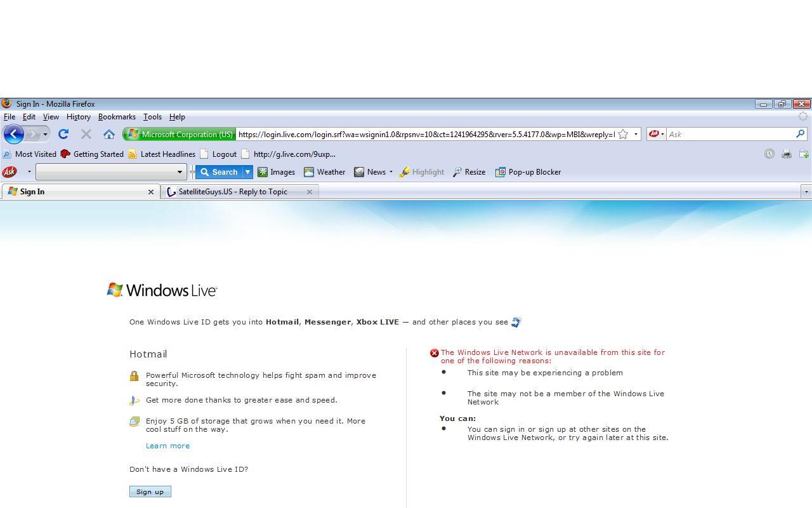Click the Sign up button
Screen dimensions: 812x508
(150, 491)
